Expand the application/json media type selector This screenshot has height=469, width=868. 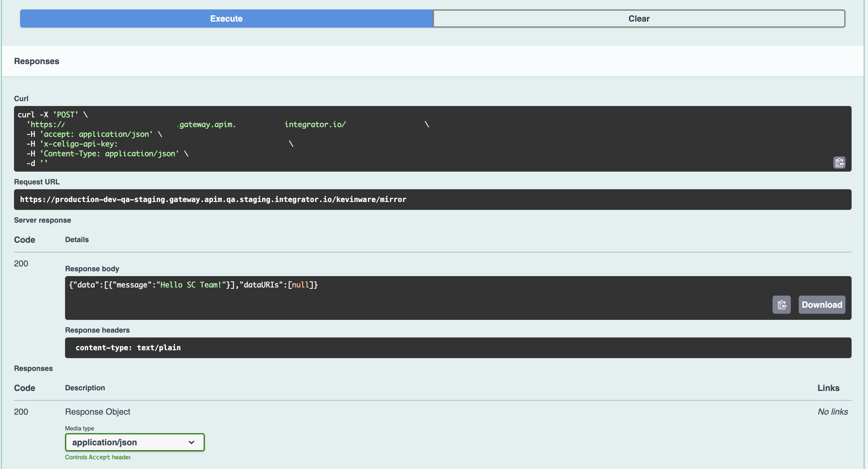coord(134,442)
